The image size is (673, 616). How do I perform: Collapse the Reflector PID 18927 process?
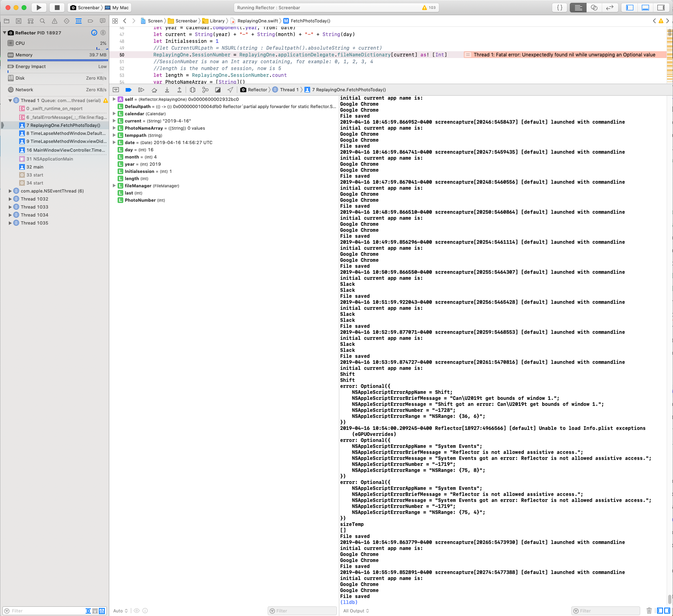4,33
